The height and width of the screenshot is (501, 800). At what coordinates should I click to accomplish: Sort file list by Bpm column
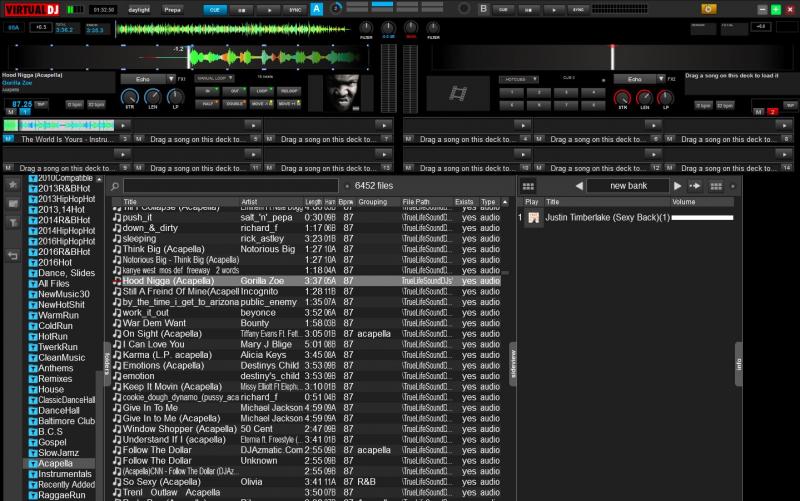[346, 202]
